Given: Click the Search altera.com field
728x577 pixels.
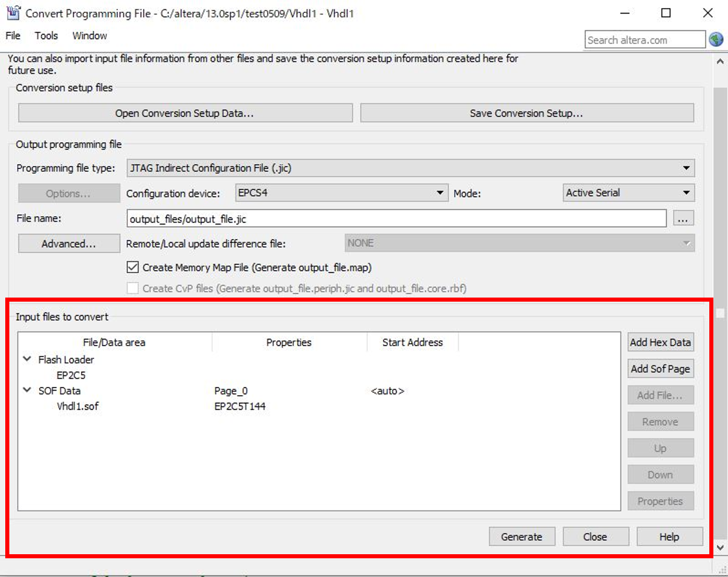Looking at the screenshot, I should tap(645, 40).
